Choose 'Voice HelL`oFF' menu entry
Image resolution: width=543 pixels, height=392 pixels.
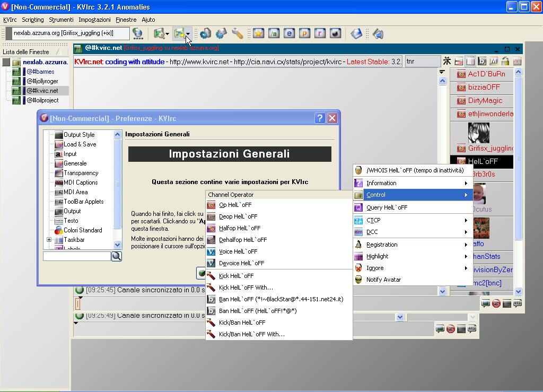(x=279, y=251)
